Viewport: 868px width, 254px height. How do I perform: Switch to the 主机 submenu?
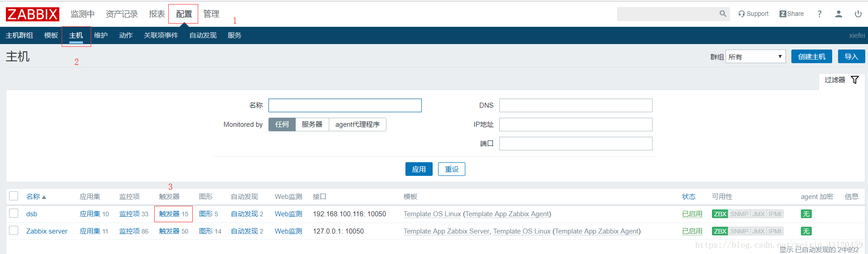pos(76,35)
